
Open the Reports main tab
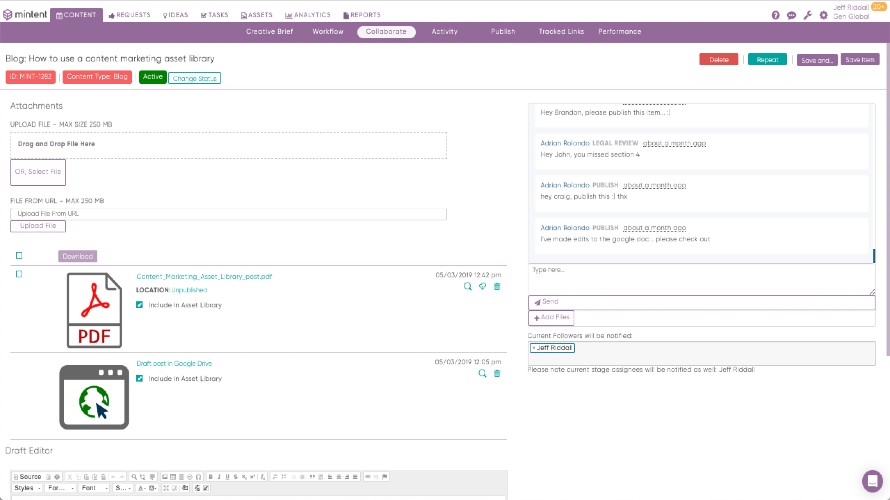click(362, 15)
